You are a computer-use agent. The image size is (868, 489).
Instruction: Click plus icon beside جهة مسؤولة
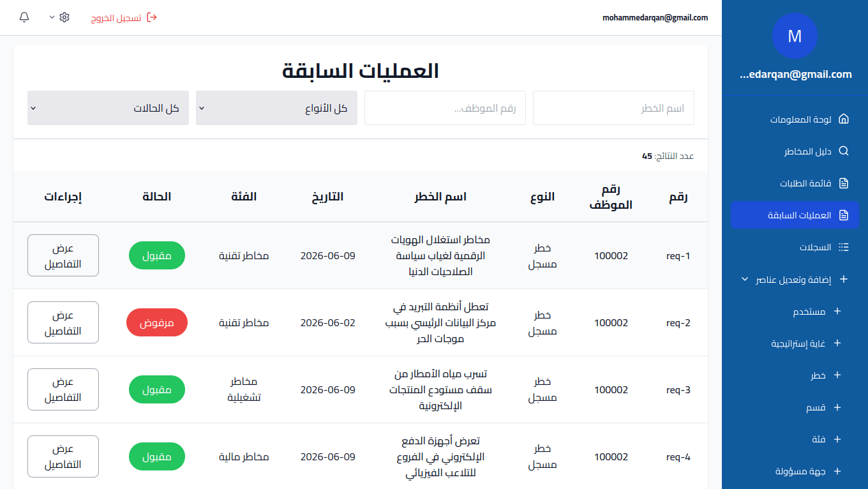[x=838, y=471]
